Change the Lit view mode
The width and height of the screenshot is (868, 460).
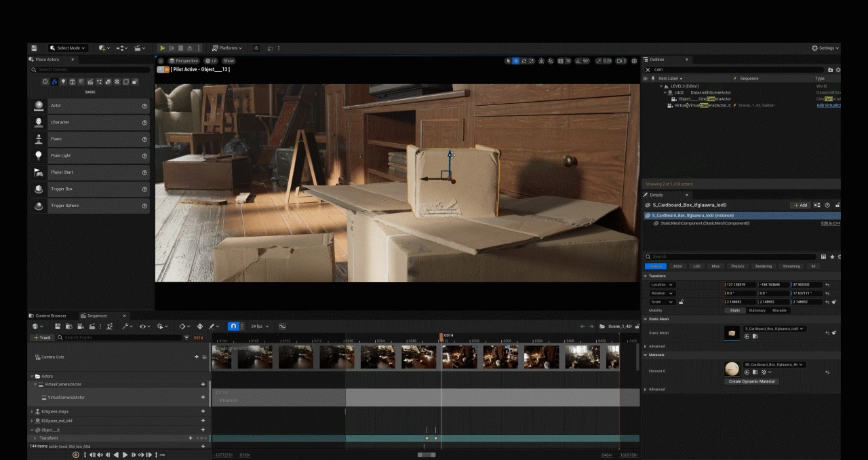click(212, 60)
